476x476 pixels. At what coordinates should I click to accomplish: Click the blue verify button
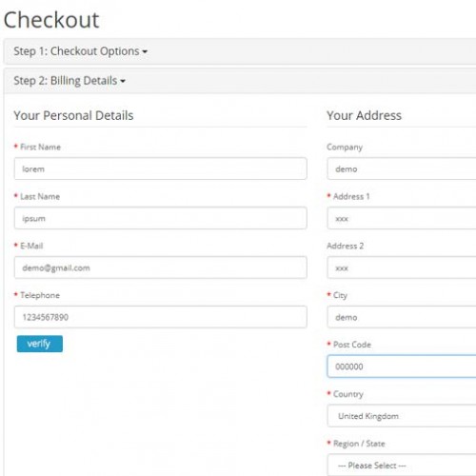pos(40,344)
